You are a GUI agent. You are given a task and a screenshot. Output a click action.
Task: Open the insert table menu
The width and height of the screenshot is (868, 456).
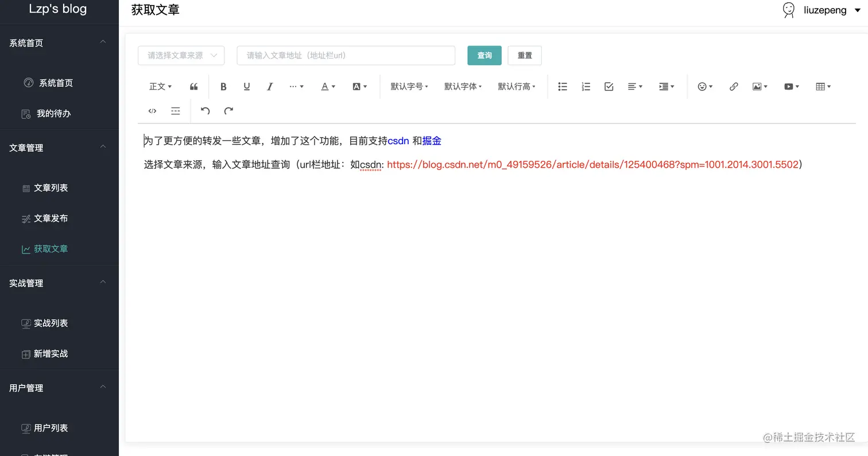[823, 87]
